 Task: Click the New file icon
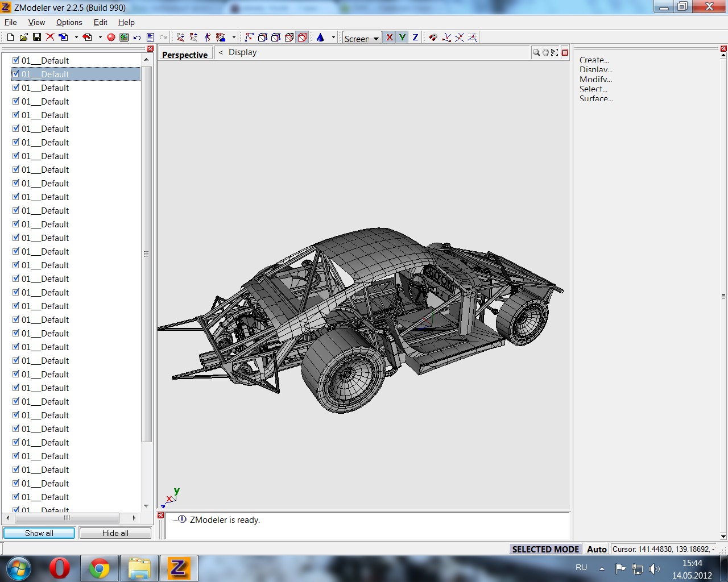click(10, 38)
